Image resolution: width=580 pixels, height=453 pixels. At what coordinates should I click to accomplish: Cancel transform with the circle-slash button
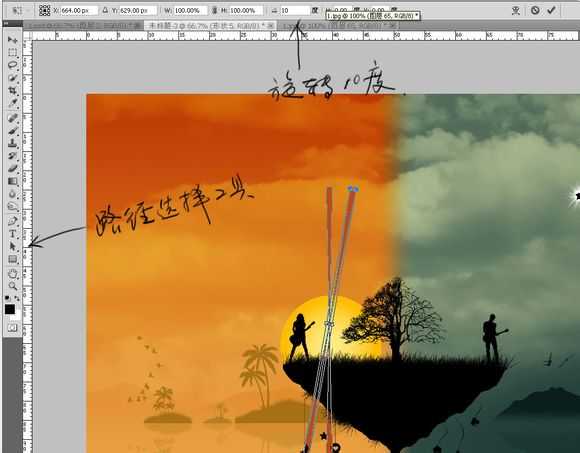pos(535,10)
